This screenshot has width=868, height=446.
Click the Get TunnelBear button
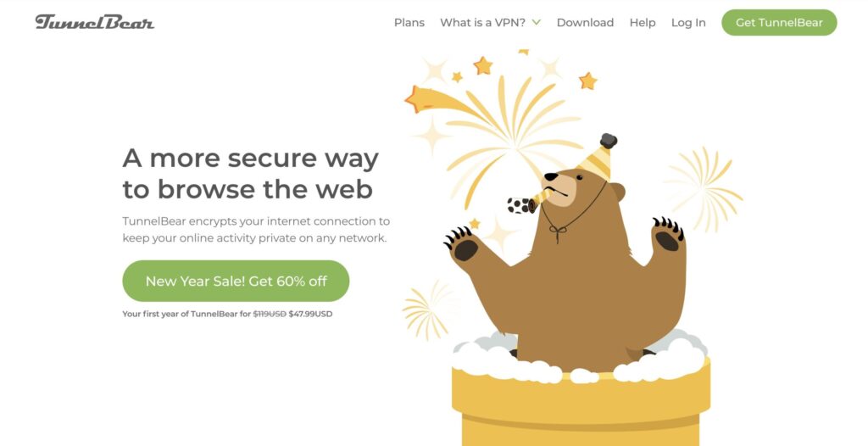pyautogui.click(x=779, y=23)
